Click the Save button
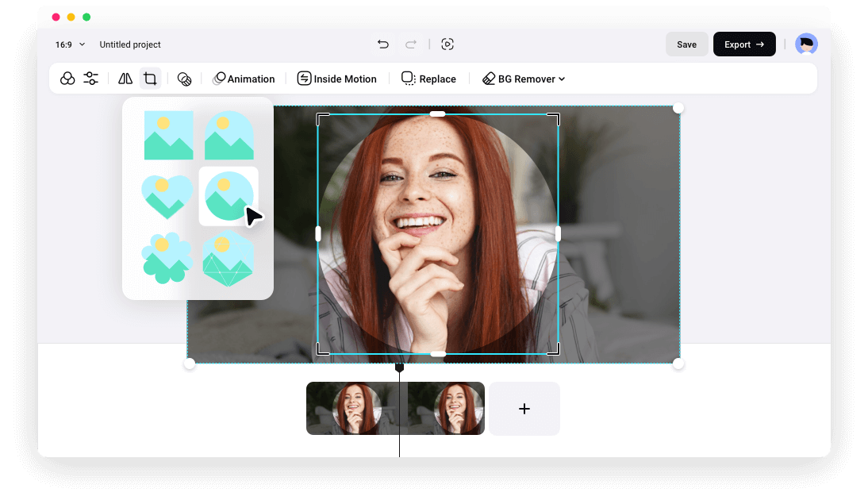The width and height of the screenshot is (868, 504). pyautogui.click(x=686, y=44)
